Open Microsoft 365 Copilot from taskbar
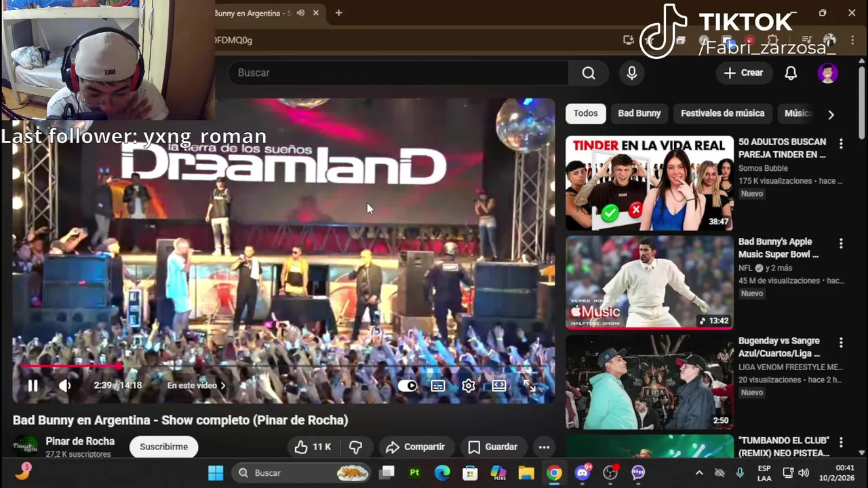 [x=498, y=472]
